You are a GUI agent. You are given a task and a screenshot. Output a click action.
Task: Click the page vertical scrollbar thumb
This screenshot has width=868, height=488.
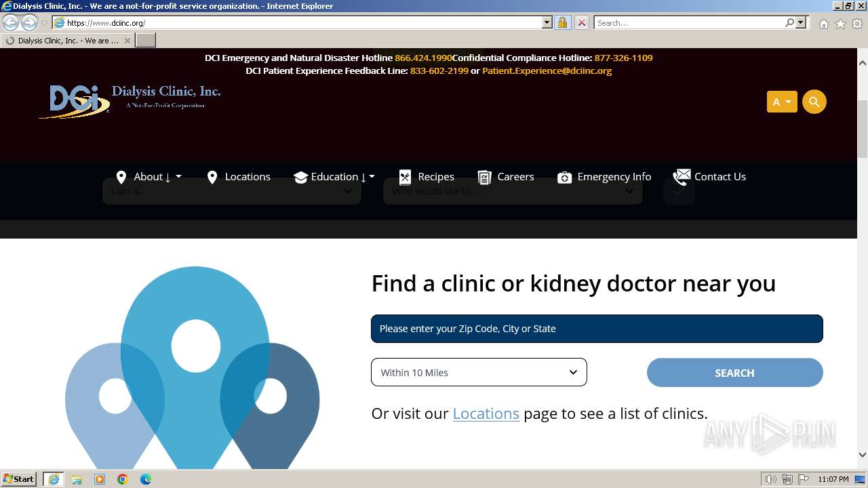click(863, 129)
